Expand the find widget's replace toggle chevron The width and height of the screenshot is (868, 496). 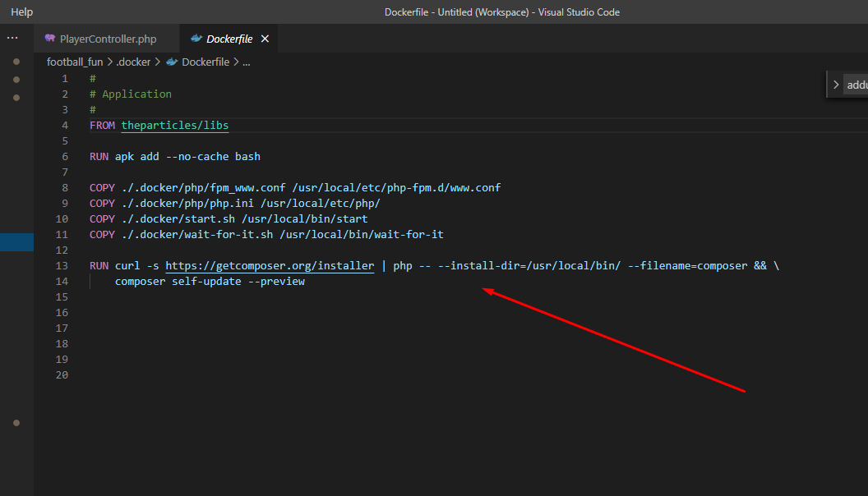click(836, 85)
